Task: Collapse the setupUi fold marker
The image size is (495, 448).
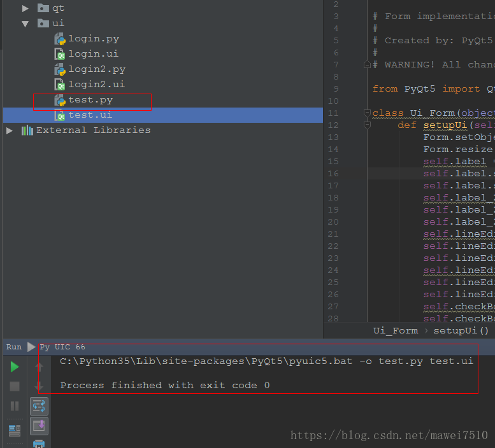Action: point(367,125)
